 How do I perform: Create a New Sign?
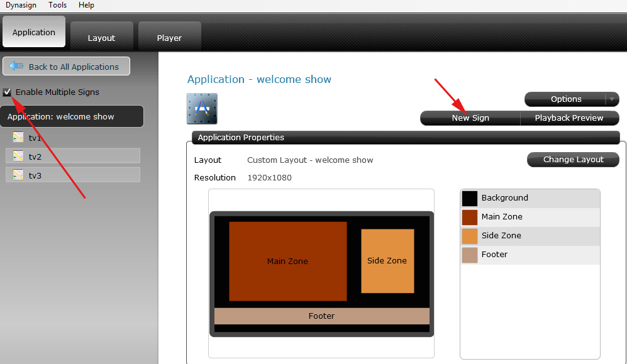[x=470, y=118]
